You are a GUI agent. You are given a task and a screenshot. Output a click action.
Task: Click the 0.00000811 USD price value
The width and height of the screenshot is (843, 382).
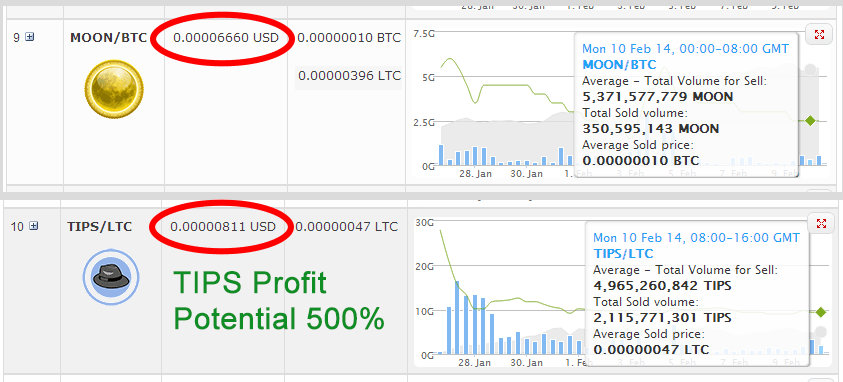223,227
